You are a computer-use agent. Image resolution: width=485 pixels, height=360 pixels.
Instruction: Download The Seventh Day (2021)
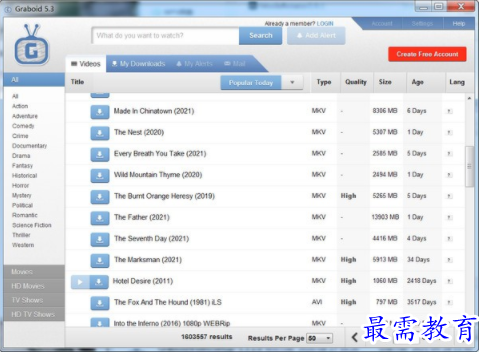point(100,239)
